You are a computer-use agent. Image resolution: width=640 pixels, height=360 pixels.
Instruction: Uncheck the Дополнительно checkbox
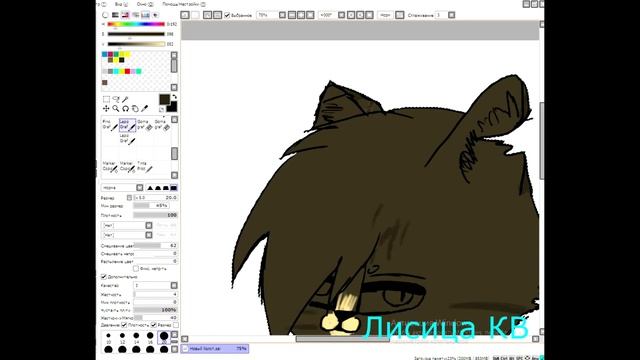click(x=104, y=277)
